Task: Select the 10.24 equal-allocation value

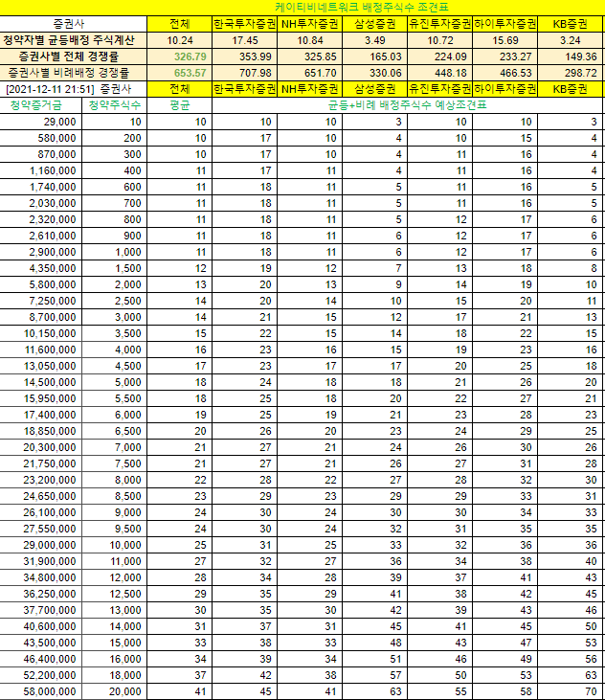Action: point(180,40)
